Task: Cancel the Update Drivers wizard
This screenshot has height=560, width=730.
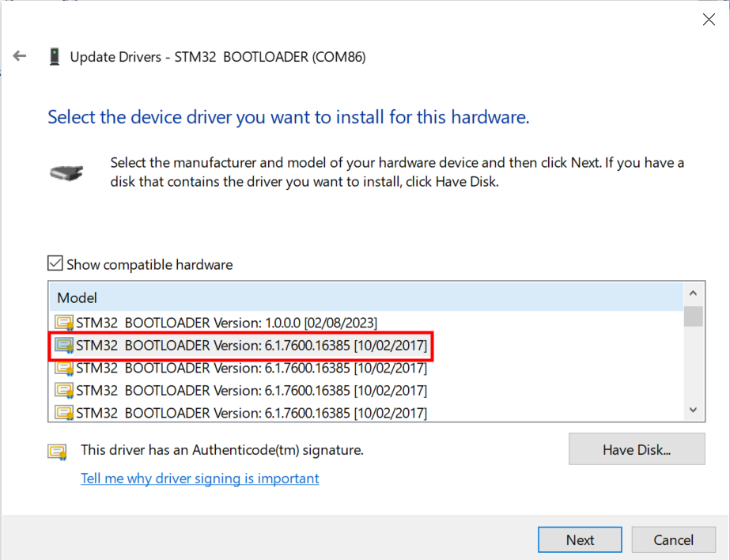Action: click(673, 539)
